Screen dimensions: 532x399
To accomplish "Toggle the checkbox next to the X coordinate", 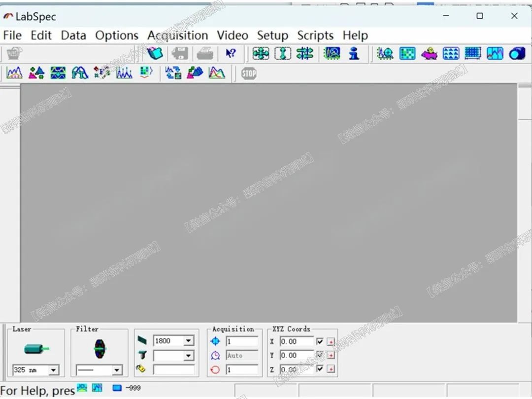I will 320,341.
